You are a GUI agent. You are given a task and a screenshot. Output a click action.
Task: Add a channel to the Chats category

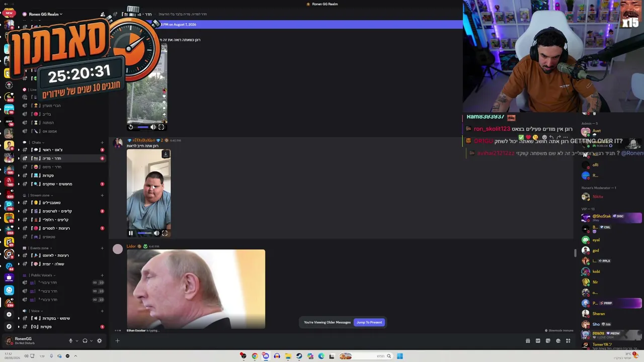tap(102, 142)
